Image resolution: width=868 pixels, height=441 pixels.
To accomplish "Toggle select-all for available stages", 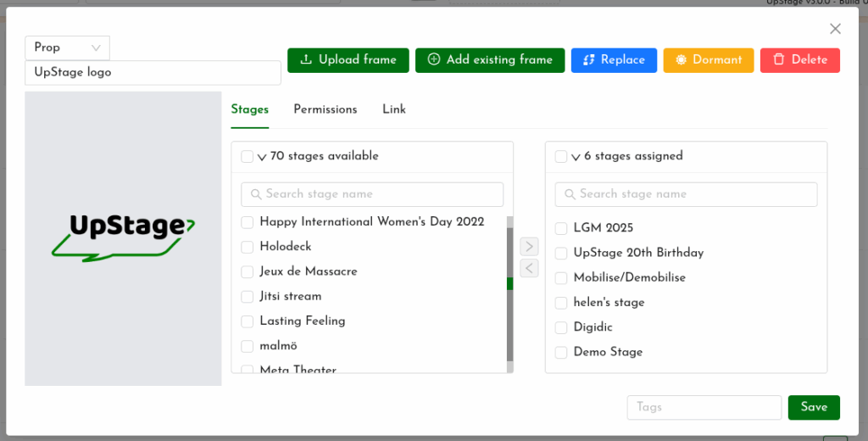I will pyautogui.click(x=247, y=157).
